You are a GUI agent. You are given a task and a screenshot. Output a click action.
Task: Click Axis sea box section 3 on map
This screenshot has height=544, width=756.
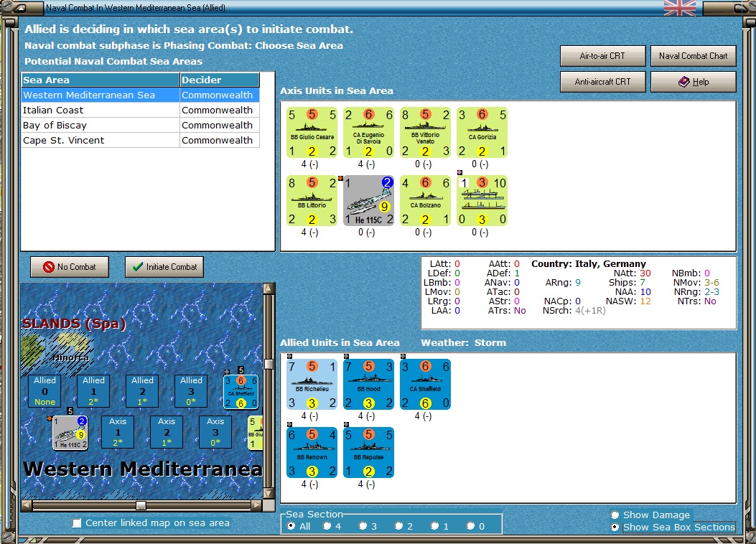point(215,432)
